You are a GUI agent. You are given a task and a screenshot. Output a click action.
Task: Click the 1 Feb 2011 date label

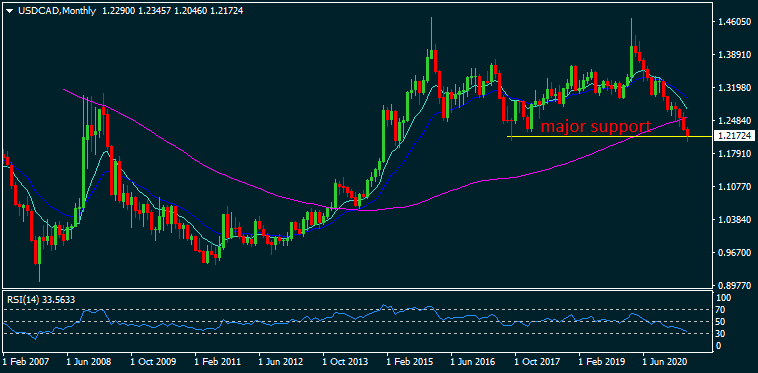pyautogui.click(x=218, y=361)
